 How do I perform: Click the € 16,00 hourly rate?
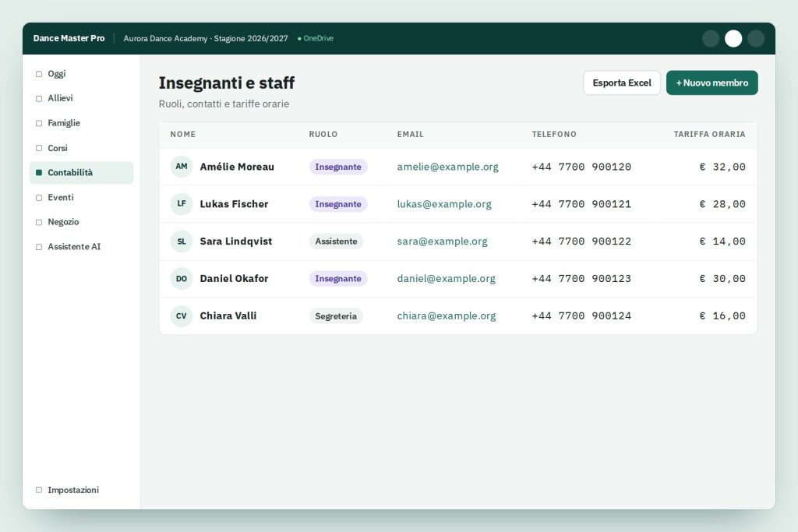tap(722, 315)
